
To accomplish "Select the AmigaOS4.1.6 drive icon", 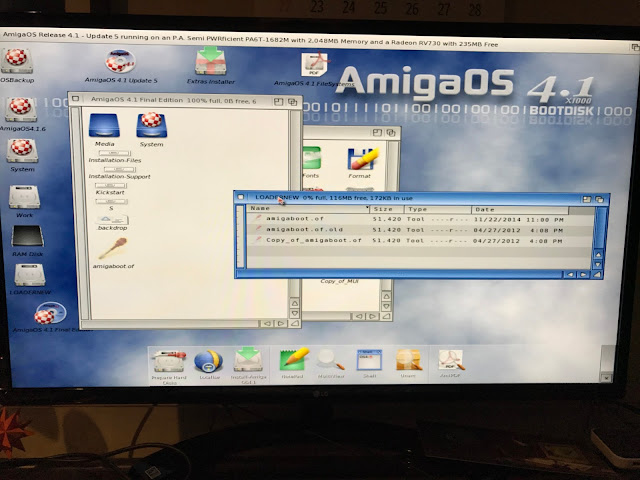I will click(x=20, y=109).
